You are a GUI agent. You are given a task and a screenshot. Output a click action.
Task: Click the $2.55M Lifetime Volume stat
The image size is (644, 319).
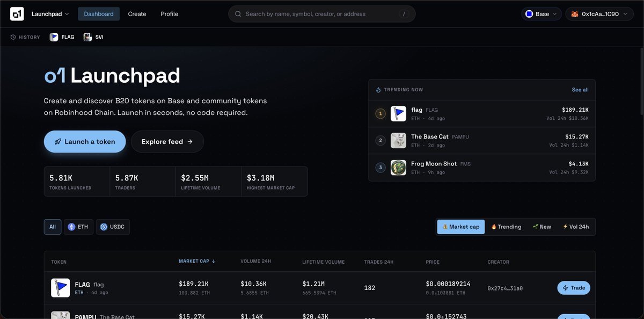coord(208,182)
